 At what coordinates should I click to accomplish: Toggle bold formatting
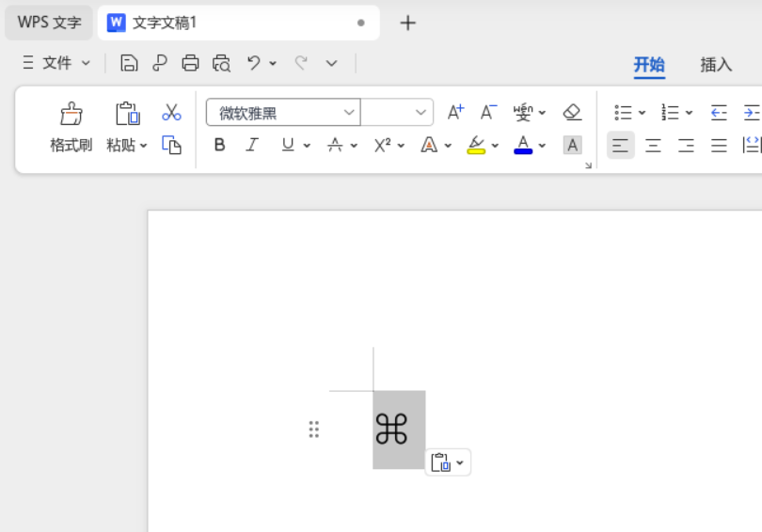pos(219,145)
